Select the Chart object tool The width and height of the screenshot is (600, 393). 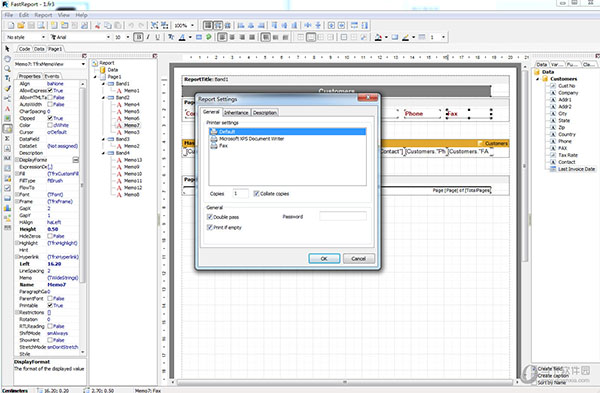tap(7, 208)
